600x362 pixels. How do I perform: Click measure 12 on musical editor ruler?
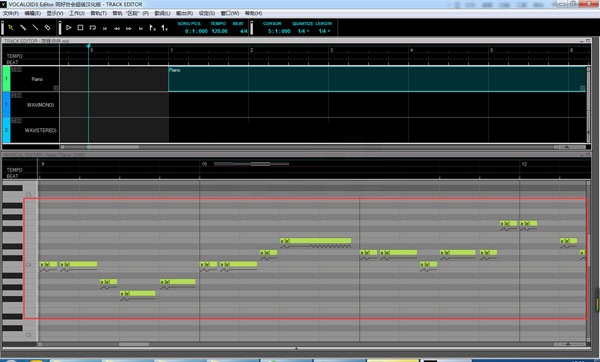(x=524, y=164)
